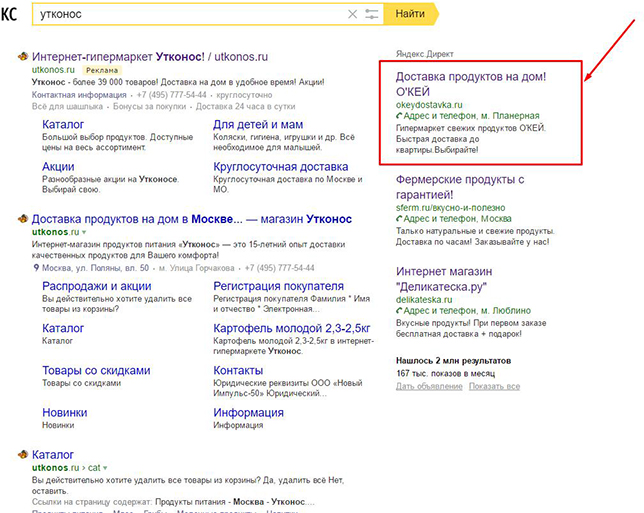Click the Найти search button
The image size is (644, 513).
coord(410,14)
